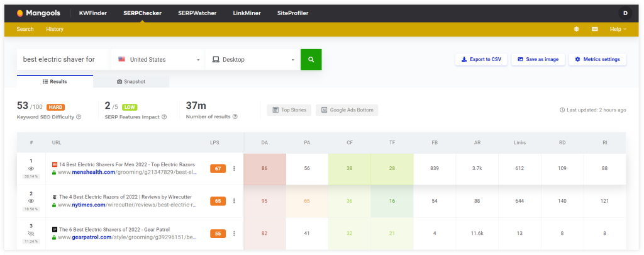Viewport: 644px width, 255px height.
Task: Click help icon beside SERP Features Impact
Action: (x=164, y=116)
